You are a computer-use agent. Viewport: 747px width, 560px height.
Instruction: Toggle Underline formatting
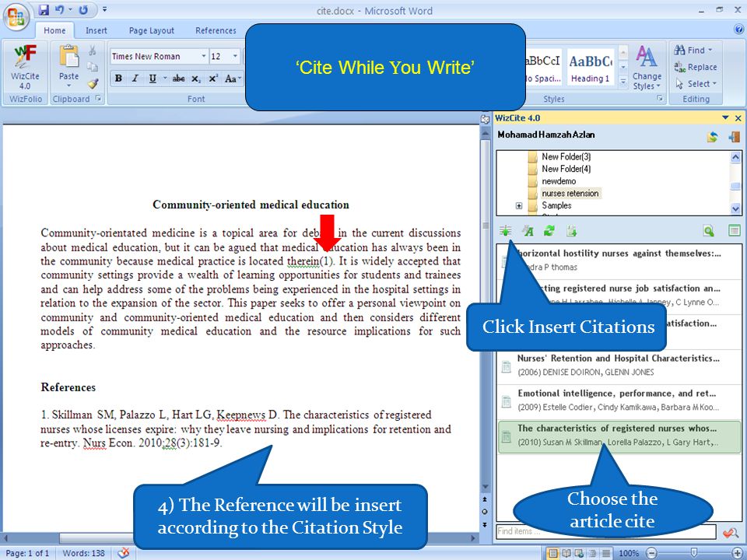153,79
